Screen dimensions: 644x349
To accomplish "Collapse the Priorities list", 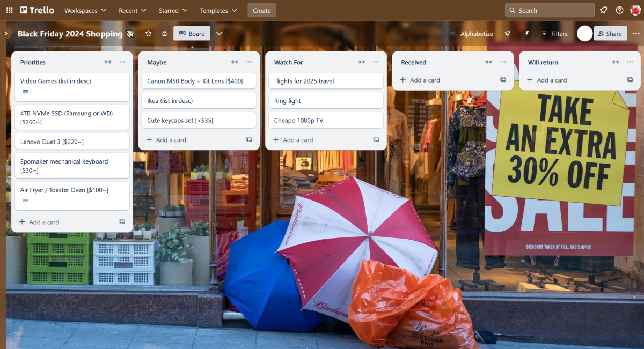I will 108,62.
